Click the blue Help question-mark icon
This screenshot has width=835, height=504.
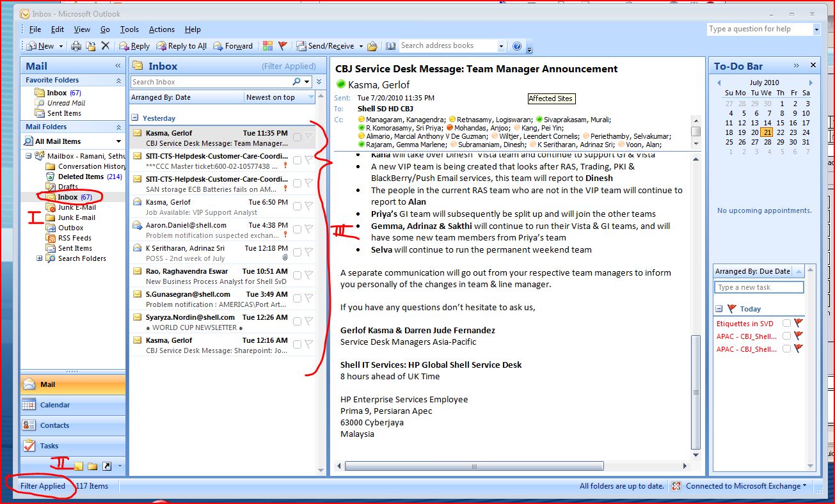click(x=517, y=46)
